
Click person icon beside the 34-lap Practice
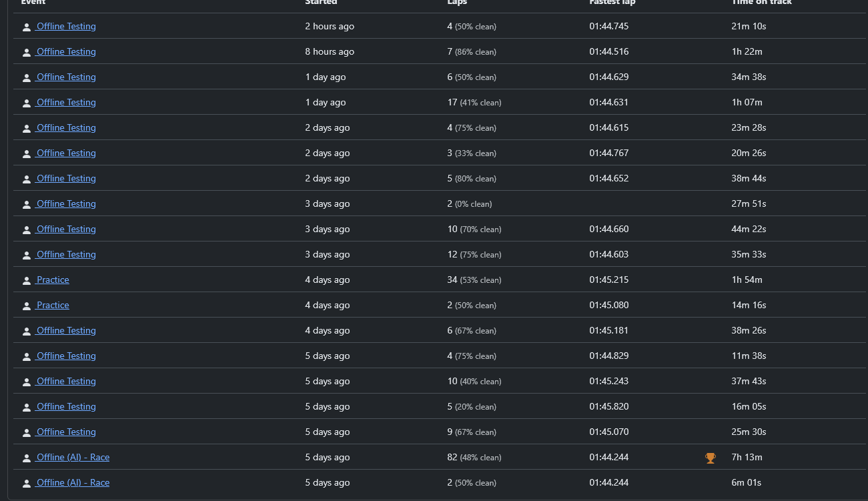click(27, 281)
